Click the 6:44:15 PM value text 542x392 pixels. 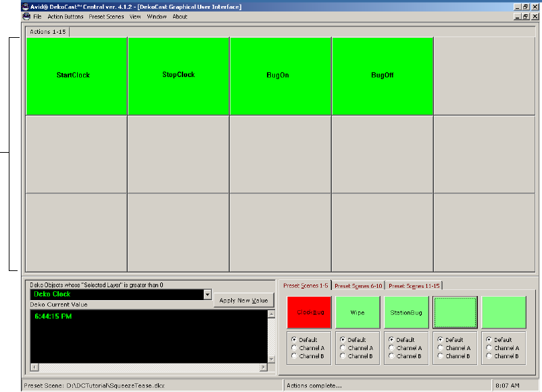click(x=53, y=316)
